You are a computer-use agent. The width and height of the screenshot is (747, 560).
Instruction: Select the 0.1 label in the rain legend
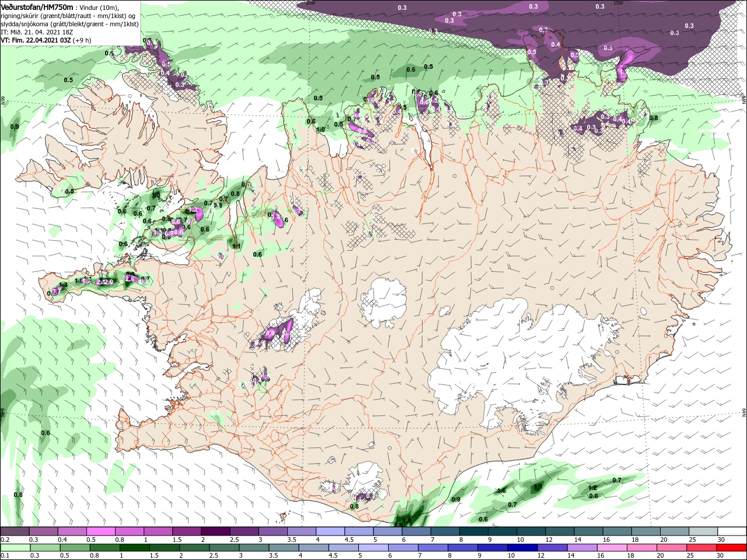5,556
